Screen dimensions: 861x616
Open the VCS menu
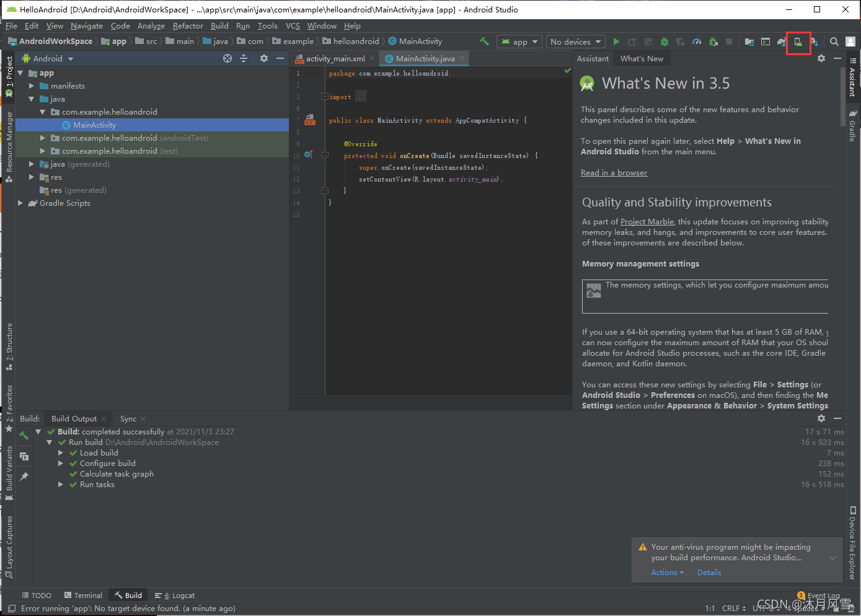tap(293, 26)
